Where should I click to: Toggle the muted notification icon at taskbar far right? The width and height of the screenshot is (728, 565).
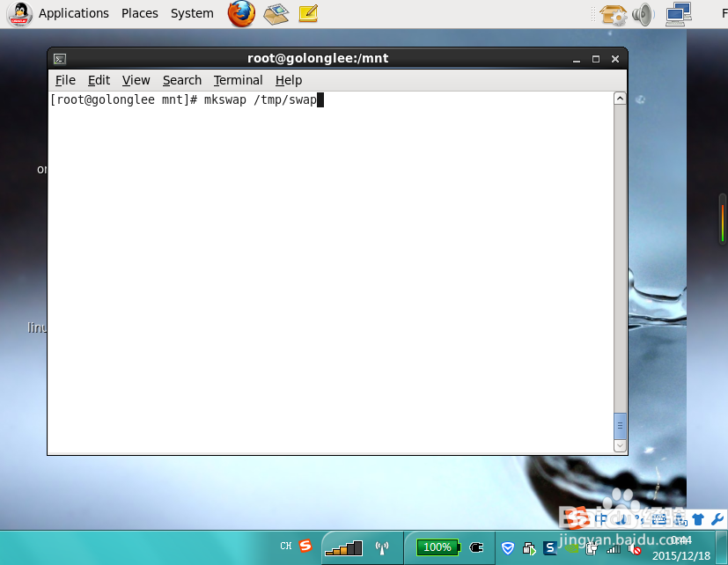(x=635, y=549)
